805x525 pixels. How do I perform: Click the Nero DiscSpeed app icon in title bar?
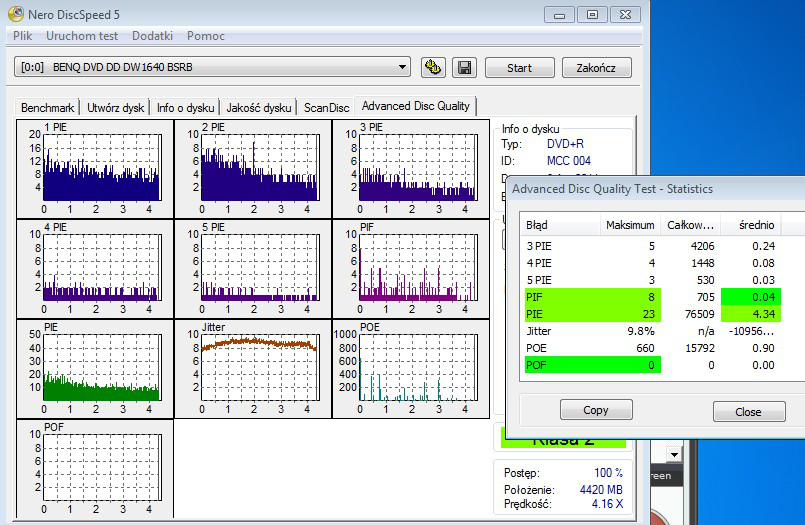(x=16, y=14)
